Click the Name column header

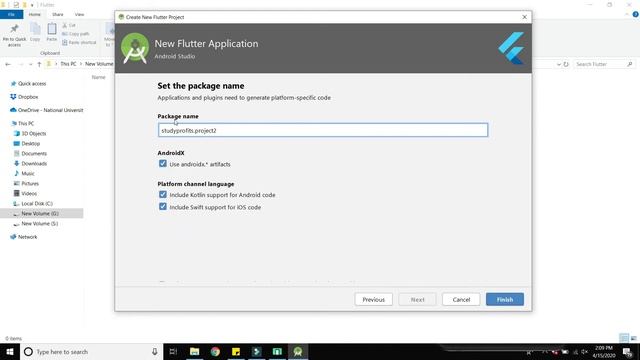(98, 77)
